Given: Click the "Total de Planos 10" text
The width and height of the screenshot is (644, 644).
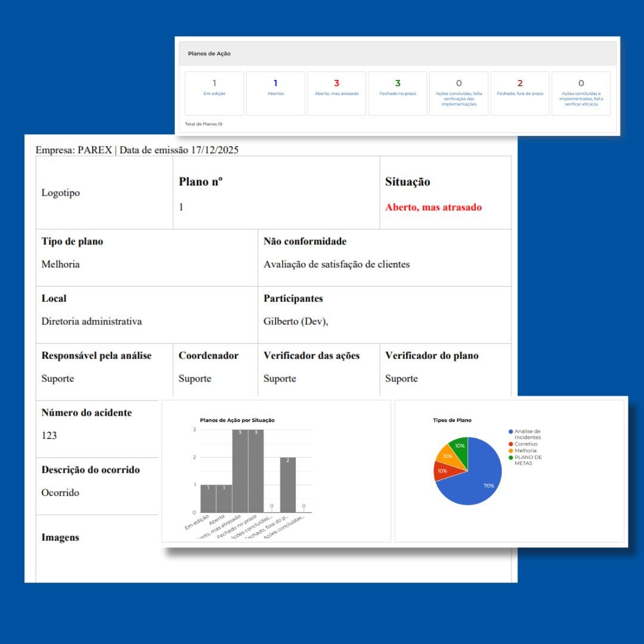Looking at the screenshot, I should 203,124.
